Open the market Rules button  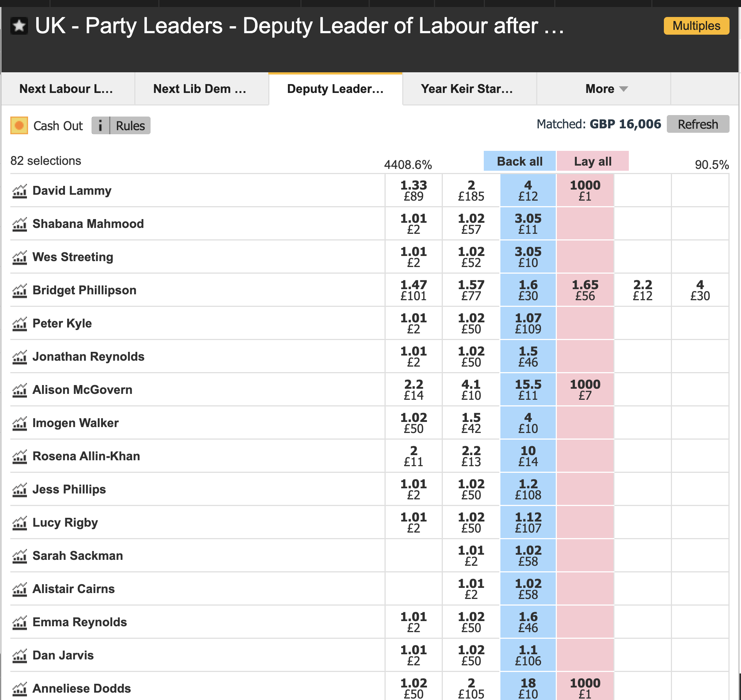130,126
